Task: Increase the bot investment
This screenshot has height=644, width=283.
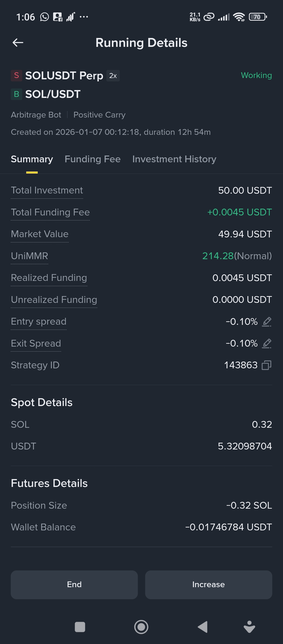Action: (209, 585)
